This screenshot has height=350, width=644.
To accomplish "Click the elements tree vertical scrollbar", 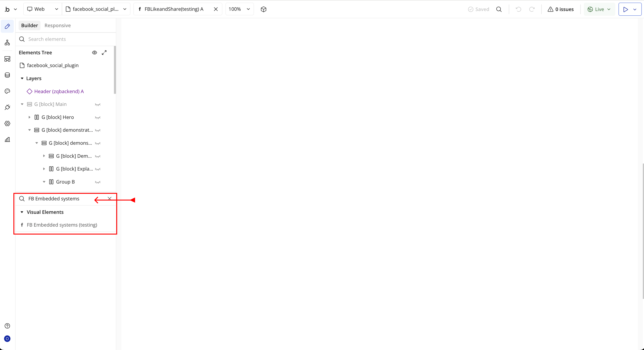I will pos(115,70).
